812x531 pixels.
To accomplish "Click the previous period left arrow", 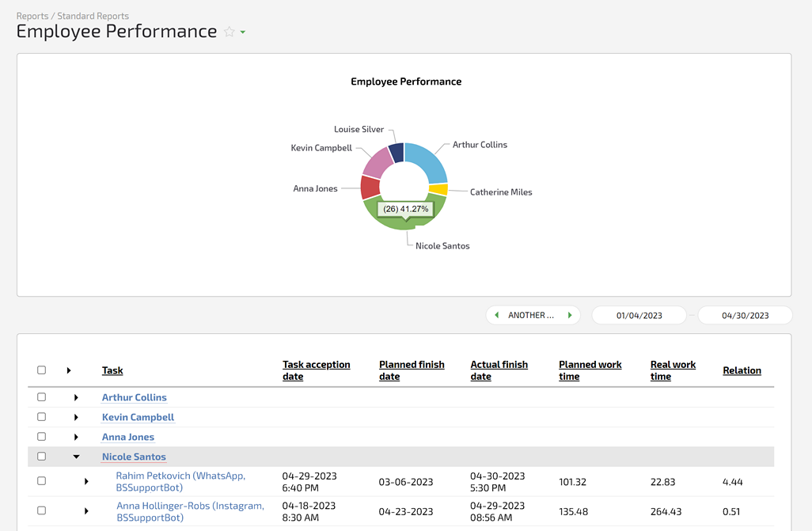I will (496, 315).
